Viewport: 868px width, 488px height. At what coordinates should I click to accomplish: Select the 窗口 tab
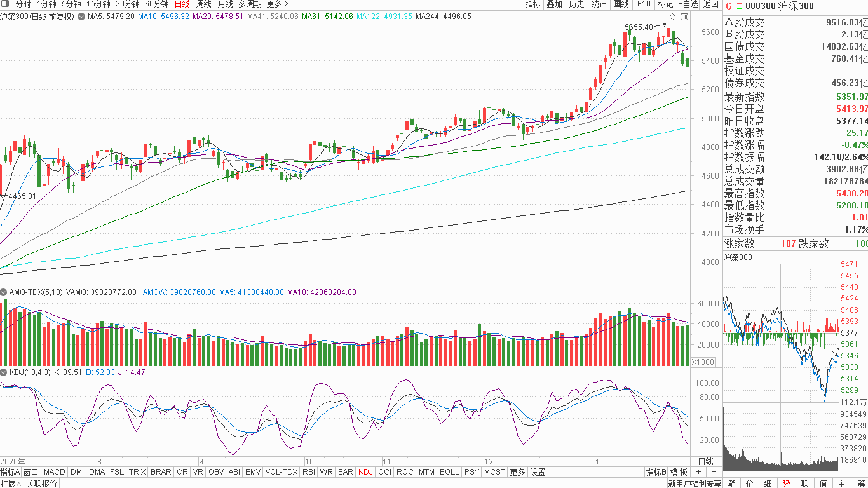pos(31,472)
